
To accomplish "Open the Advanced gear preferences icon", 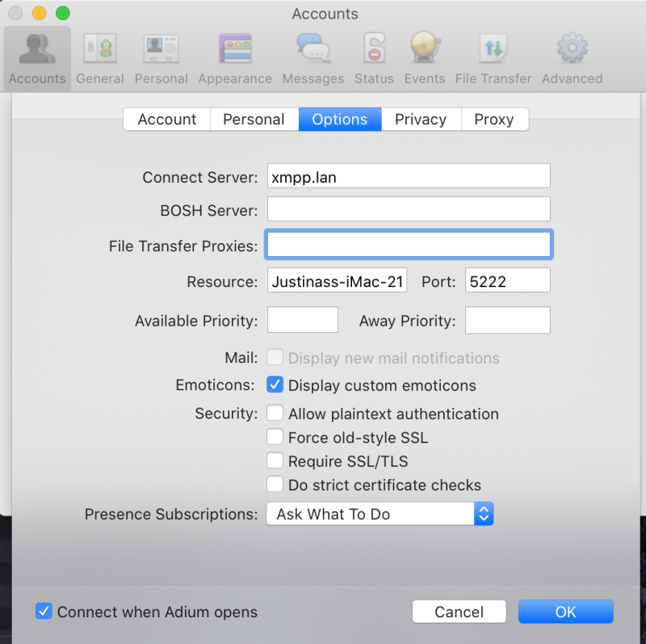I will tap(573, 58).
